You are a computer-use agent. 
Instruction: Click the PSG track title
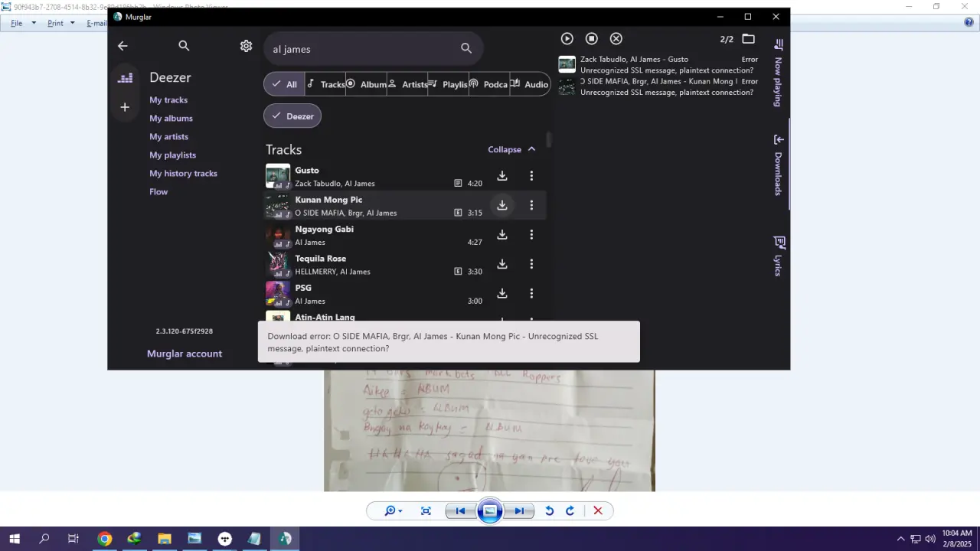click(303, 288)
